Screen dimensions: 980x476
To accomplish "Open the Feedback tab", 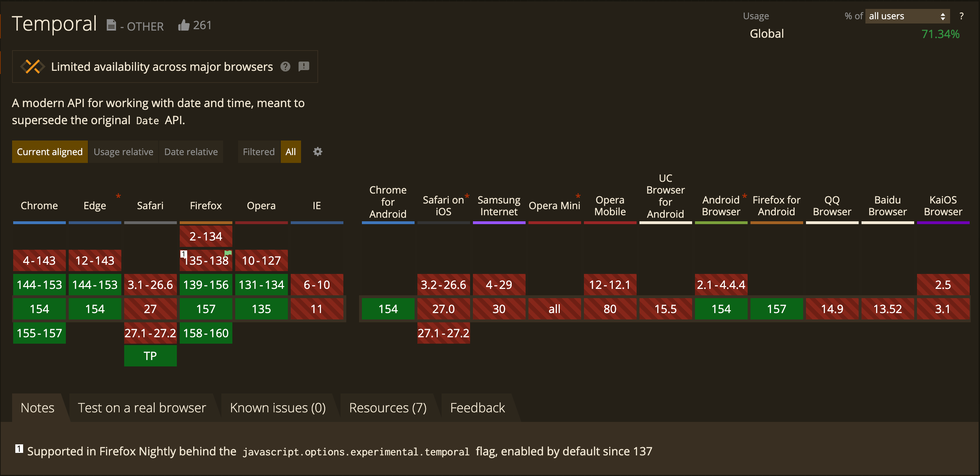I will [x=478, y=408].
